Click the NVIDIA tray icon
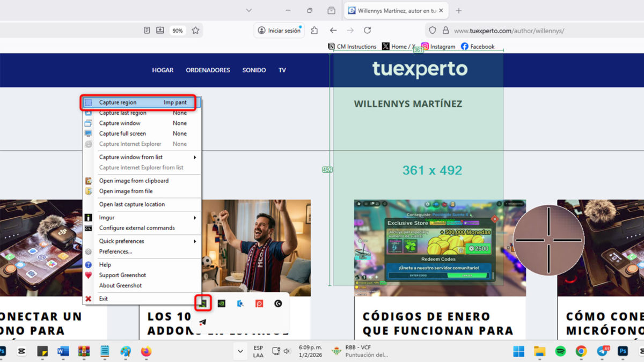The image size is (644, 362). pos(221,304)
